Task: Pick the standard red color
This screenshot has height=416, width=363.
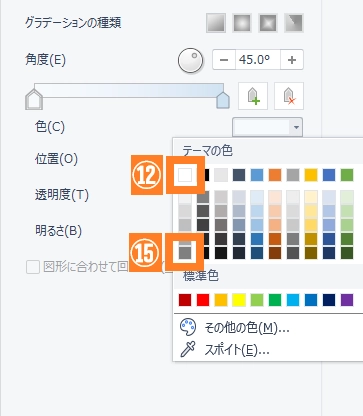Action: coord(203,300)
